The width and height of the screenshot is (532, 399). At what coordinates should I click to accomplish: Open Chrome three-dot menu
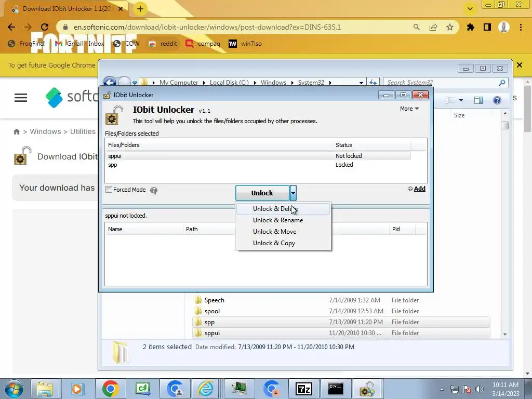click(x=521, y=27)
